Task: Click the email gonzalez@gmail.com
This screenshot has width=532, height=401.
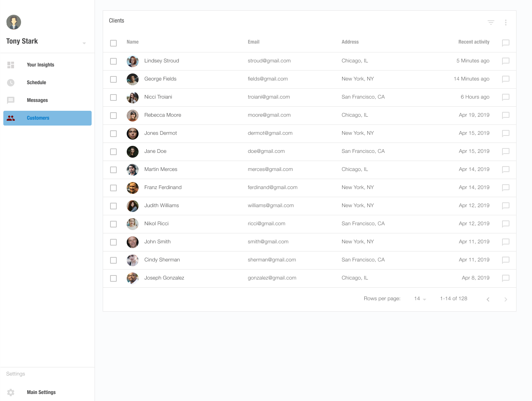Action: [272, 278]
